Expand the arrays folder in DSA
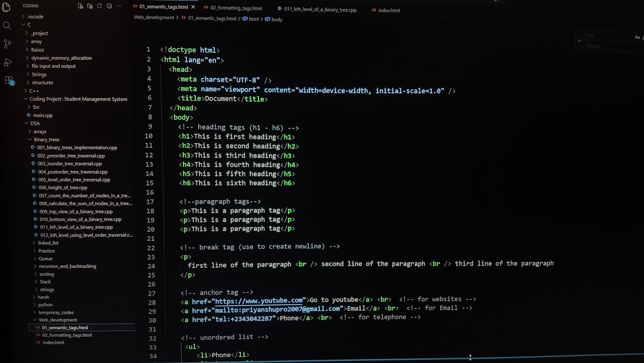 click(x=37, y=132)
